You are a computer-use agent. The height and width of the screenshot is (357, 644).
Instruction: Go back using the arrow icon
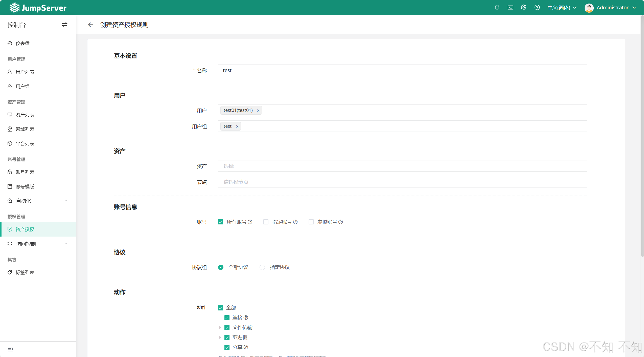[x=90, y=25]
